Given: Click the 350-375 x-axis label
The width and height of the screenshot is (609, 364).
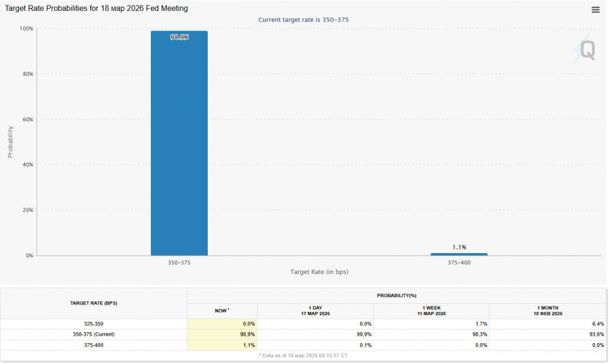Looking at the screenshot, I should click(179, 262).
